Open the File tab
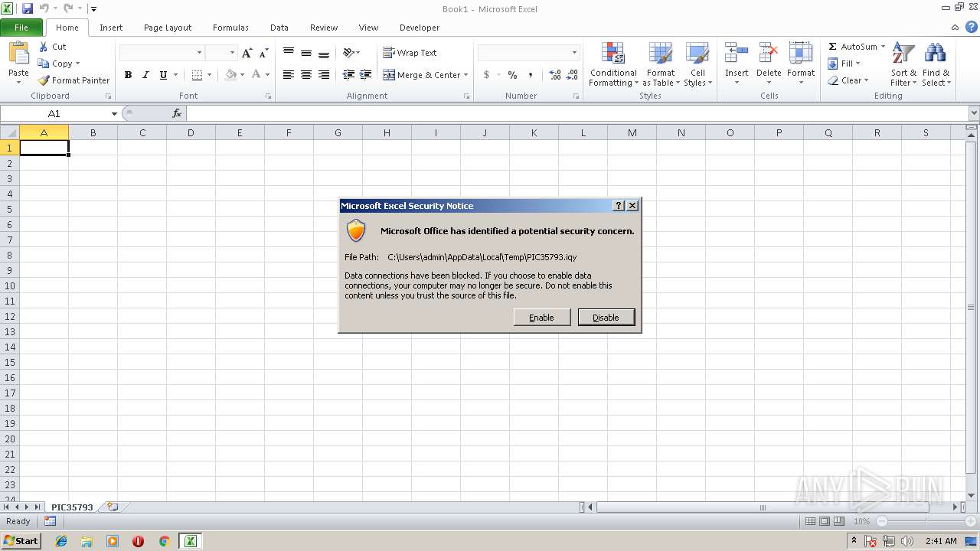This screenshot has height=551, width=980. (x=21, y=28)
